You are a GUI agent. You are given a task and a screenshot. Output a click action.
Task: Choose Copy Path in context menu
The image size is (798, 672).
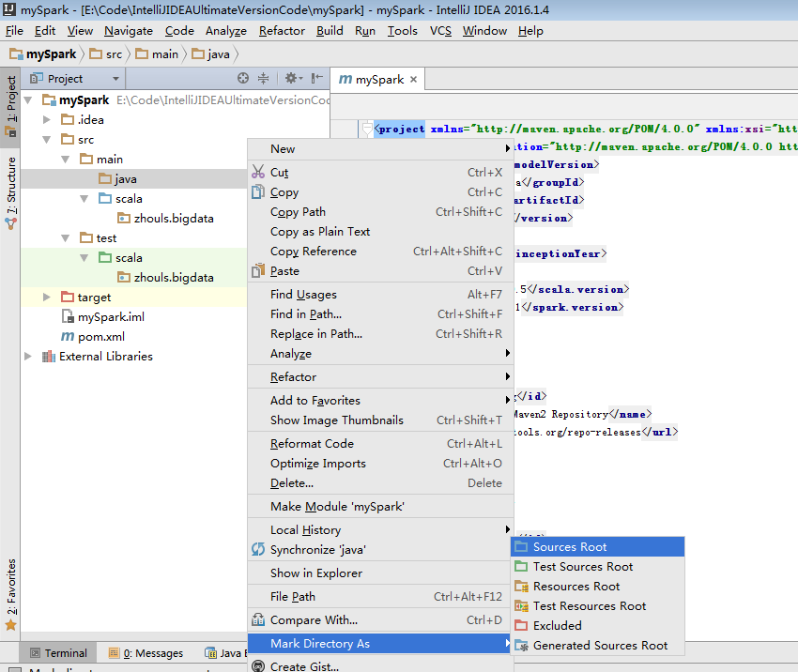tap(380, 211)
